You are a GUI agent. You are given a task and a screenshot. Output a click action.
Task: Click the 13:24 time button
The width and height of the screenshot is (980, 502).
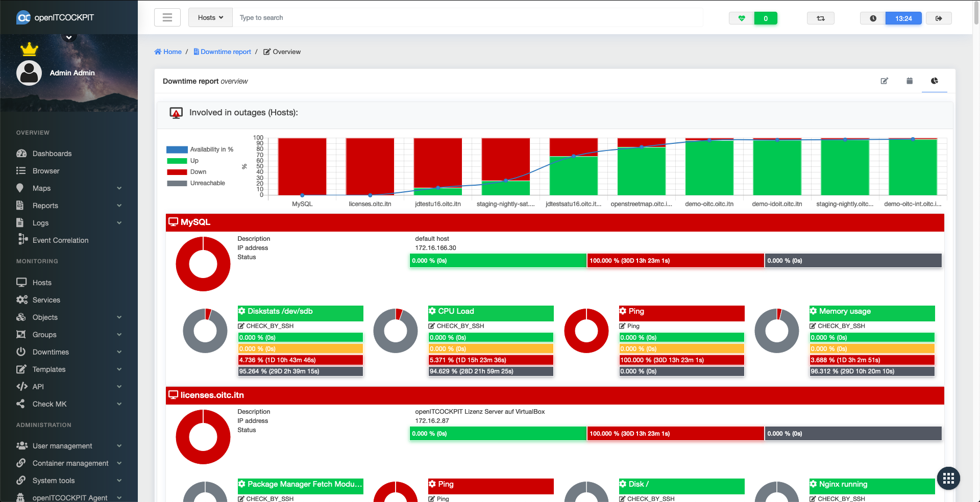click(903, 18)
